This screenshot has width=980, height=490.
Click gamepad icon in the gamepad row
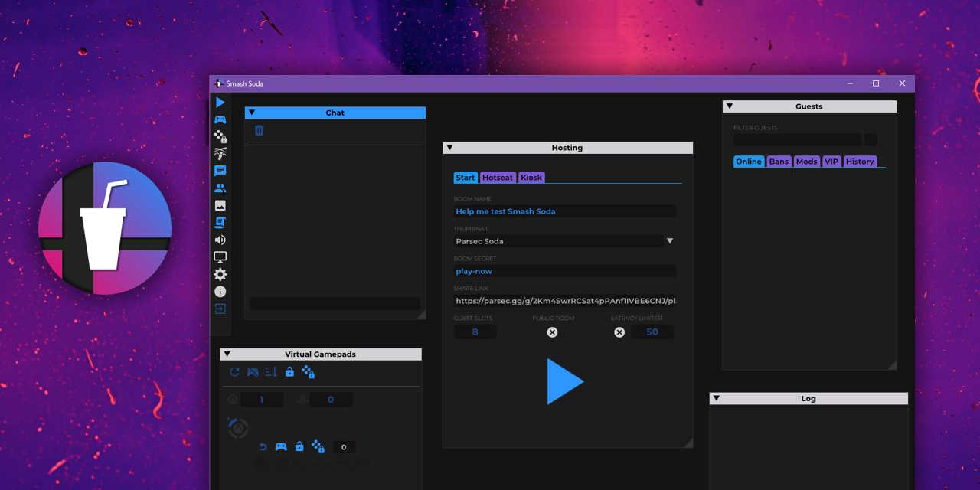281,447
